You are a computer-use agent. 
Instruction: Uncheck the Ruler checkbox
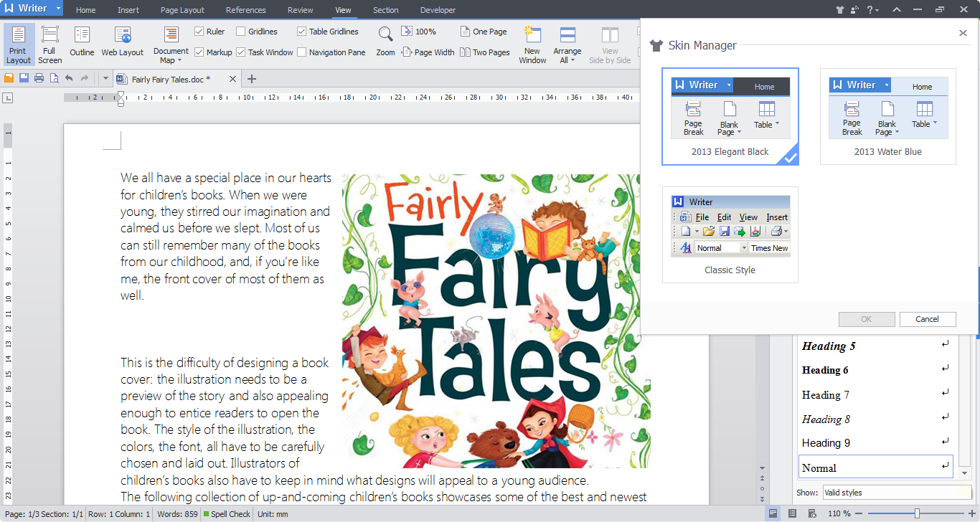(x=199, y=32)
